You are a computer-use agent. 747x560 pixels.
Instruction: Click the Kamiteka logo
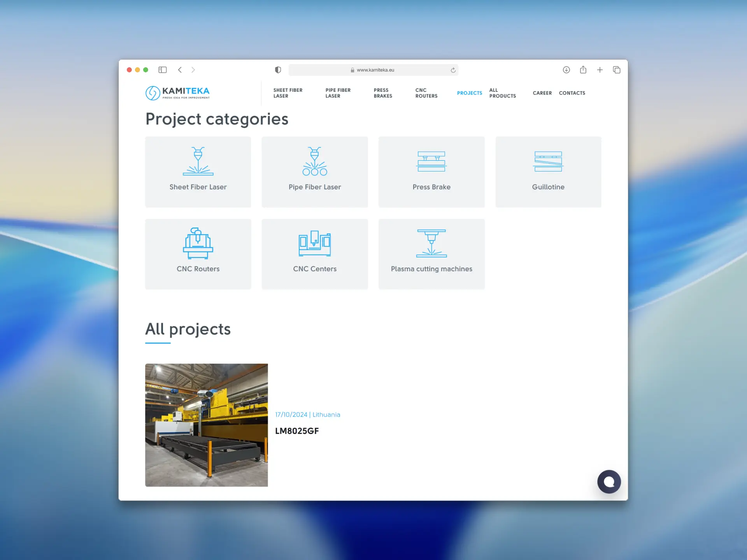point(177,93)
